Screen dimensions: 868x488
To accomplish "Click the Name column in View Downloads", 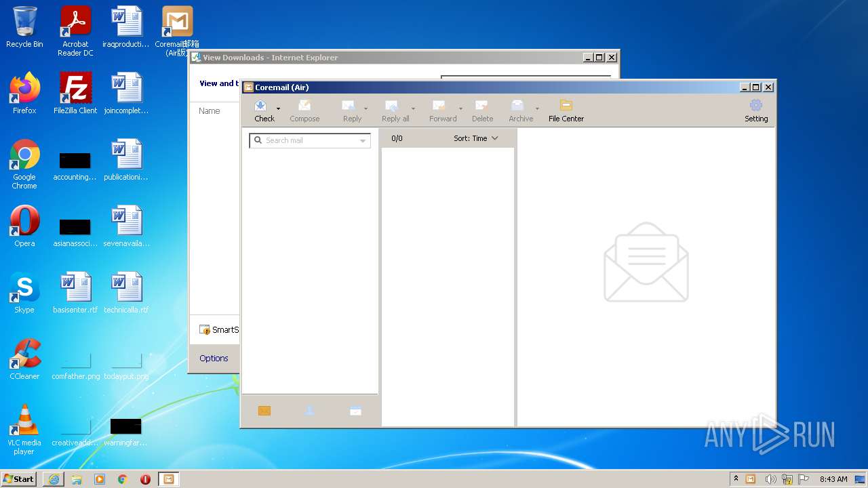I will (210, 110).
